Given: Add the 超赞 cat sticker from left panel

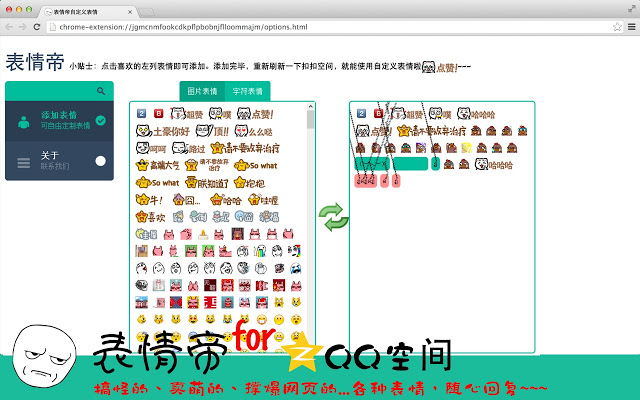Looking at the screenshot, I should [187, 114].
